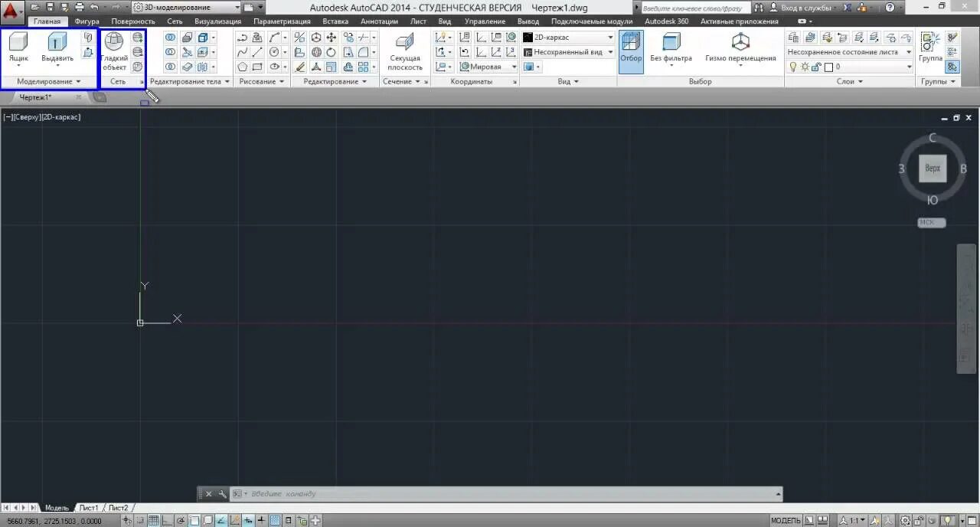Open the Мировая coordinate system dropdown
The width and height of the screenshot is (980, 527).
(488, 67)
